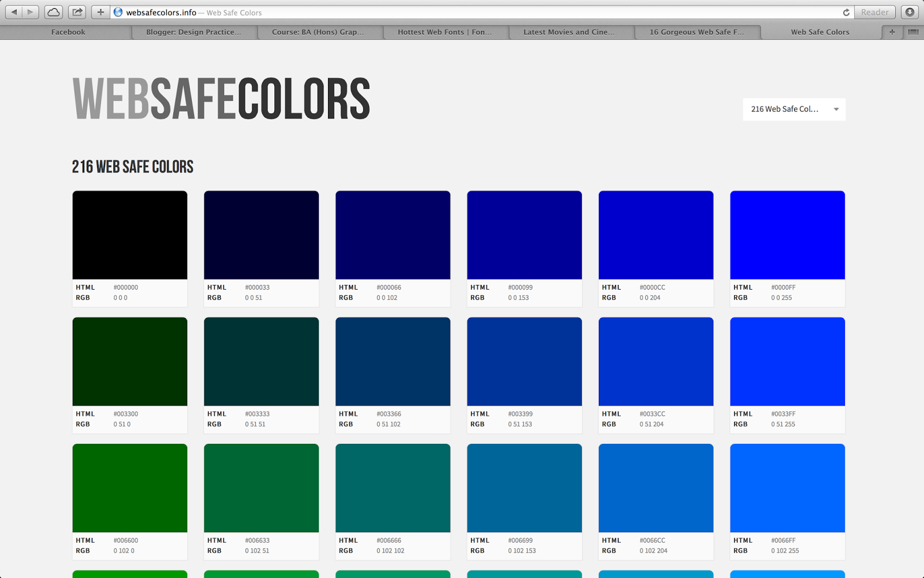The image size is (924, 578).
Task: Switch to the Web Safe Colors tab
Action: pyautogui.click(x=820, y=32)
